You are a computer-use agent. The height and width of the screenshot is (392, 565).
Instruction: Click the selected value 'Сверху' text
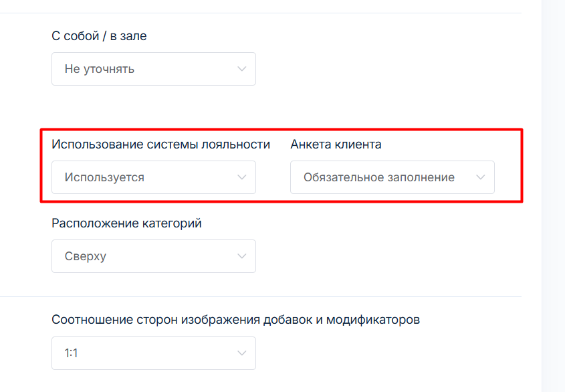pos(85,256)
